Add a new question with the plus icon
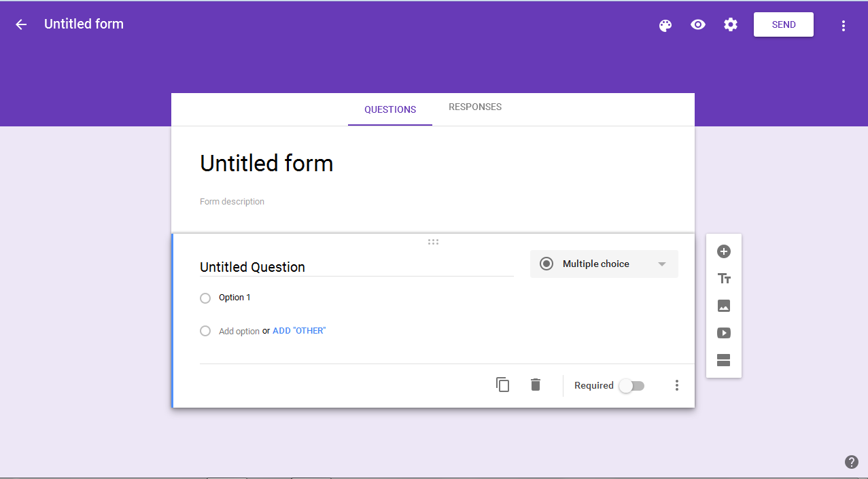The image size is (868, 479). [723, 251]
